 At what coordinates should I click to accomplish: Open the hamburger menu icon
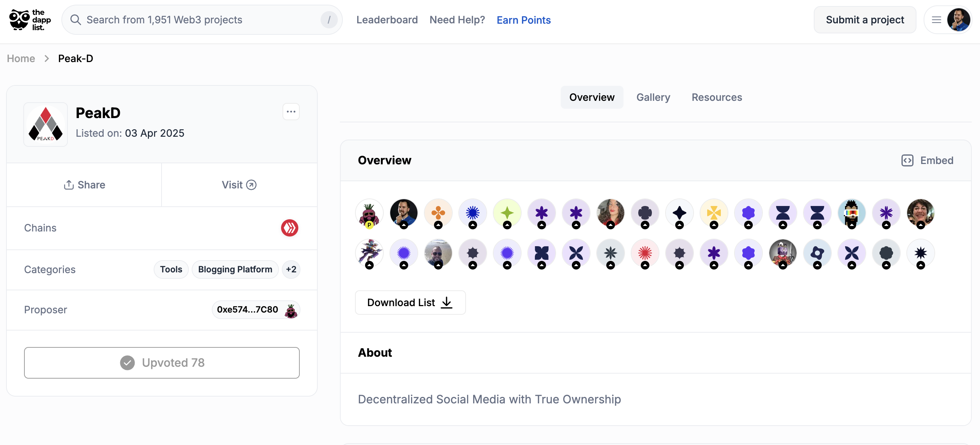[x=936, y=20]
